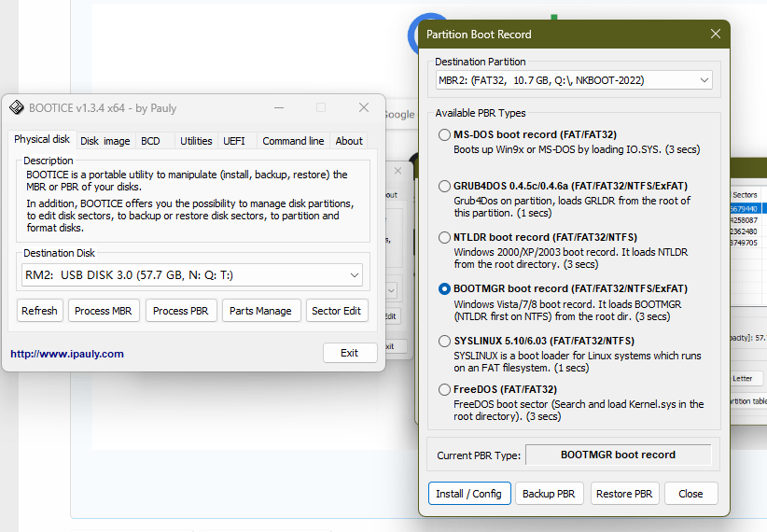767x532 pixels.
Task: Choose NTLDR boot record radio button
Action: click(445, 238)
